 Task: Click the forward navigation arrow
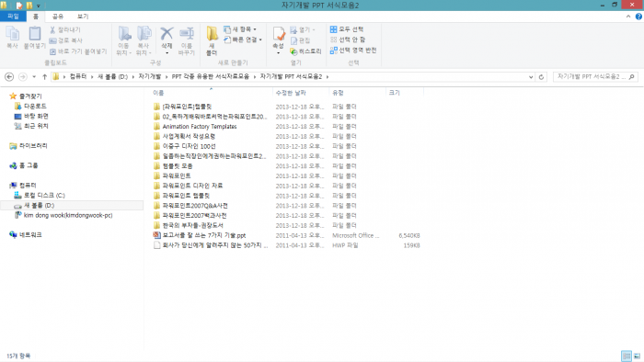[23, 76]
